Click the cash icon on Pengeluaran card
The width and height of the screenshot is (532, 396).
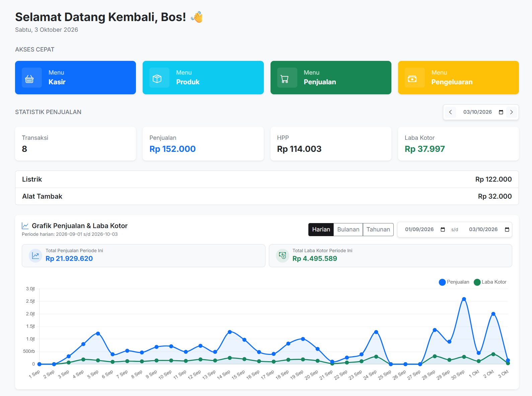(x=412, y=79)
